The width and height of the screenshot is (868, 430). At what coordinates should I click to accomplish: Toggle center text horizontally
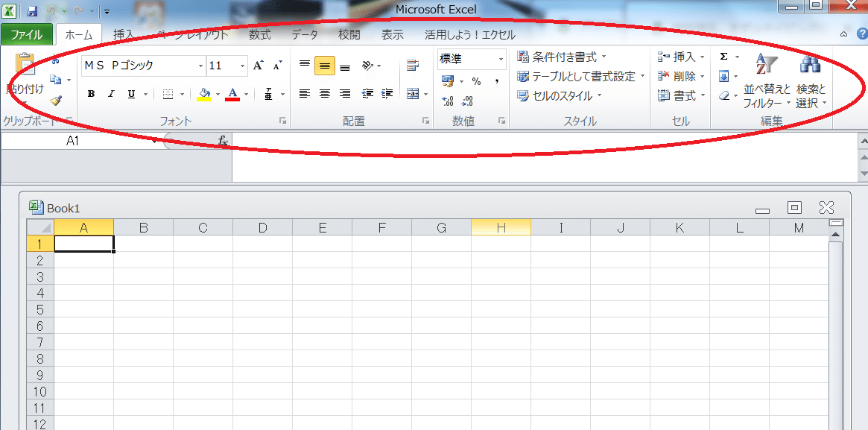[324, 93]
